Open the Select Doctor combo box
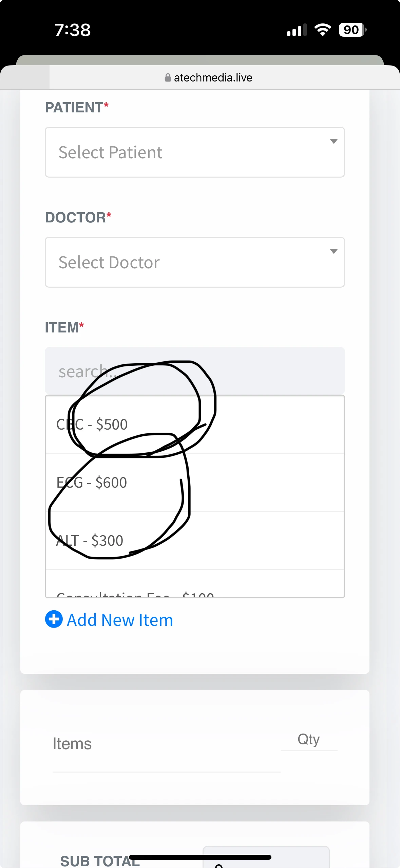The width and height of the screenshot is (400, 868). [195, 262]
